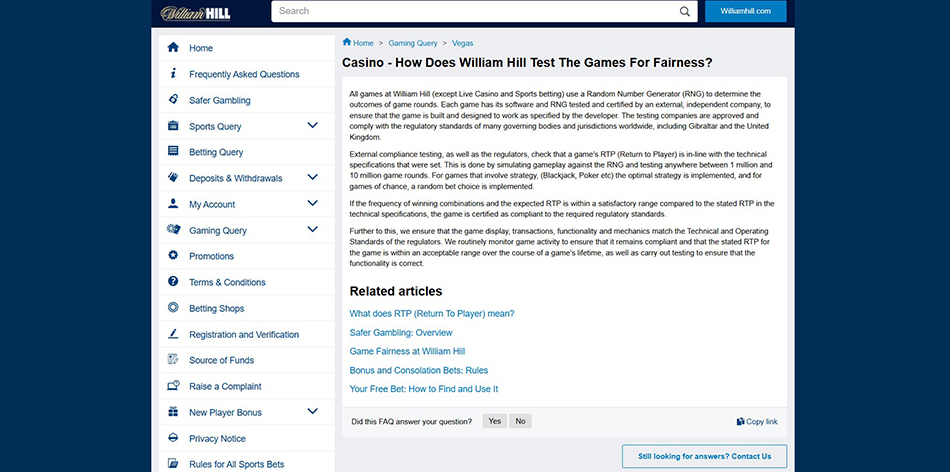Viewport: 950px width, 472px height.
Task: Open Privacy Notice sidebar item
Action: 247,438
